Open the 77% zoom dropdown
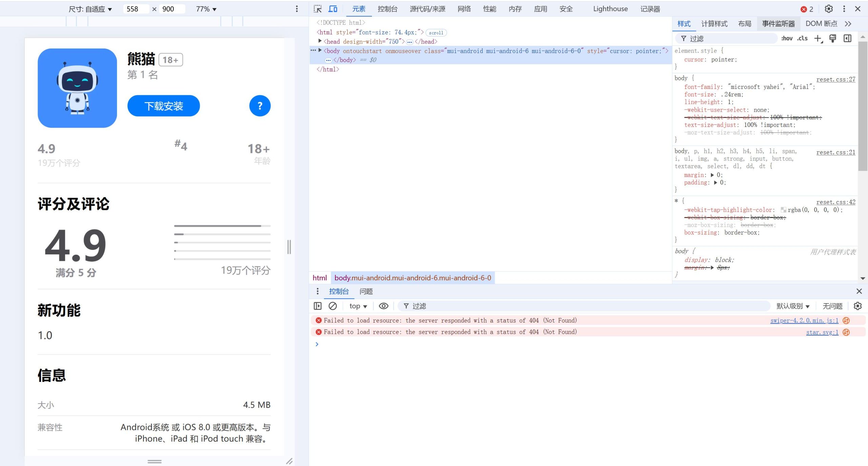The height and width of the screenshot is (466, 868). [x=206, y=9]
